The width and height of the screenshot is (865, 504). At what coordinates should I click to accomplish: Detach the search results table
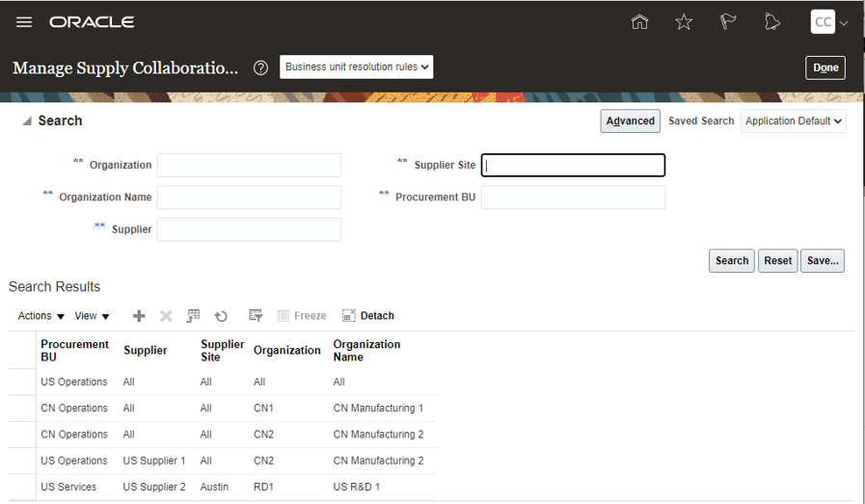point(368,316)
